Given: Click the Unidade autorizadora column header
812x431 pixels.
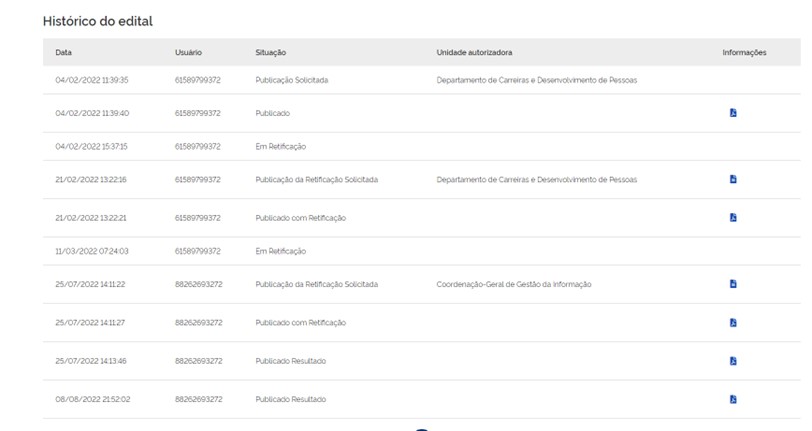Looking at the screenshot, I should [x=474, y=52].
